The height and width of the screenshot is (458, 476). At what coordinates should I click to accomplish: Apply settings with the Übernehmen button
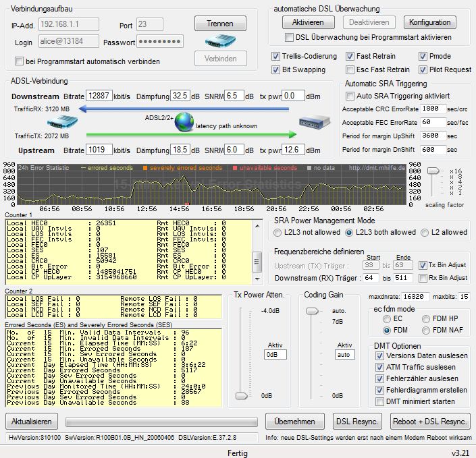295,422
